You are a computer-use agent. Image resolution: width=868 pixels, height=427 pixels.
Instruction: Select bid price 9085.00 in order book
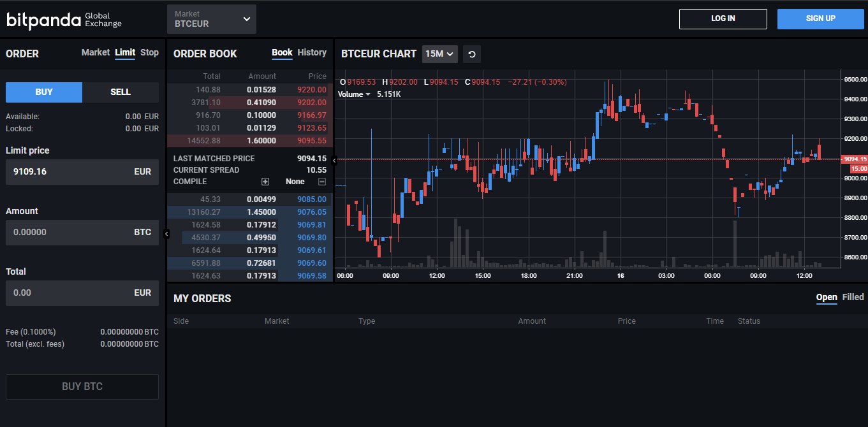tap(312, 199)
